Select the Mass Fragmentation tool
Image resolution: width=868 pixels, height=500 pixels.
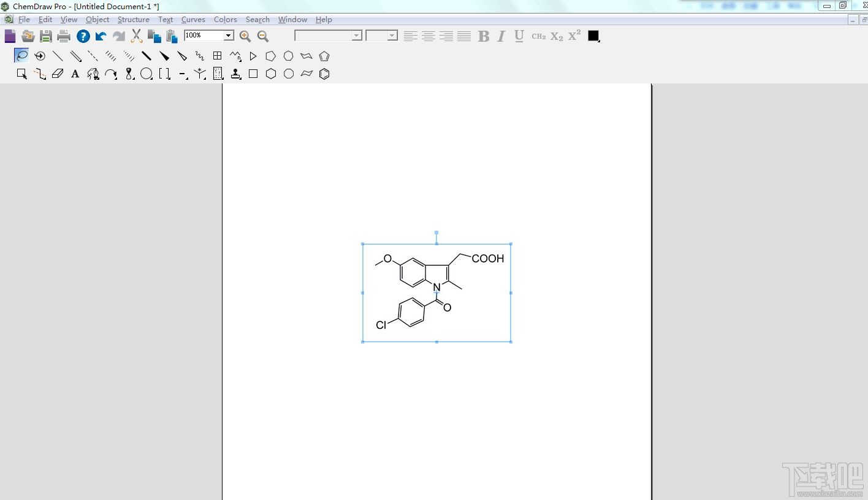40,74
